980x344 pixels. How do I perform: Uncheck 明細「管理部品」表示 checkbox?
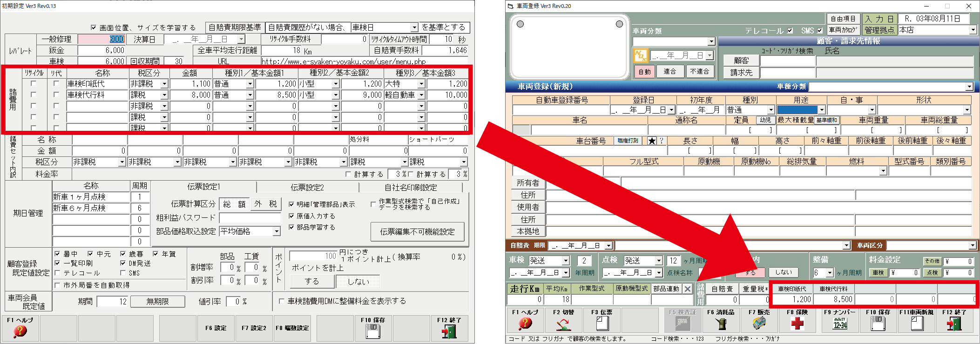click(x=291, y=204)
